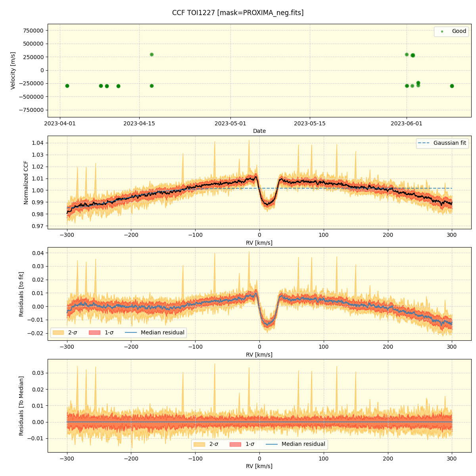Click the '750000' velocity tick label
Image resolution: width=476 pixels, height=476 pixels.
[x=34, y=31]
